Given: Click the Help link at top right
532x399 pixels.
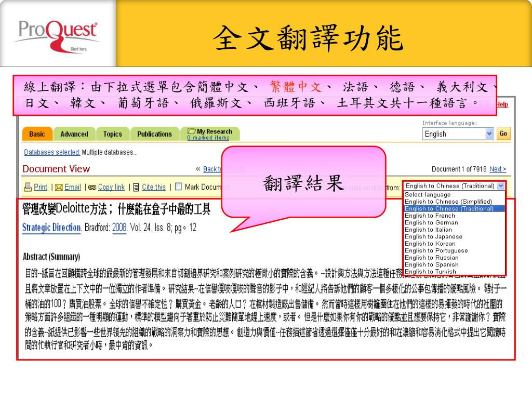Looking at the screenshot, I should click(502, 104).
